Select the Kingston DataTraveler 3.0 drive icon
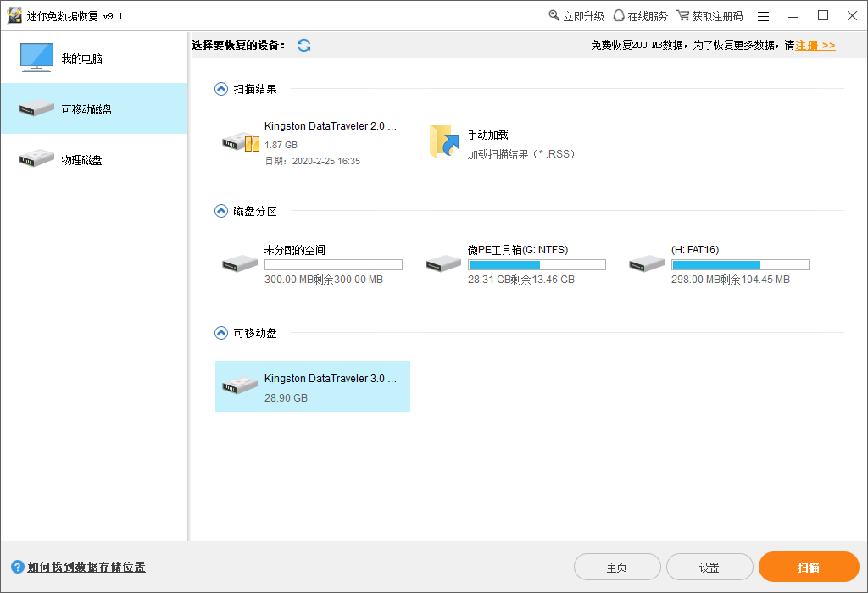Image resolution: width=868 pixels, height=593 pixels. 240,385
